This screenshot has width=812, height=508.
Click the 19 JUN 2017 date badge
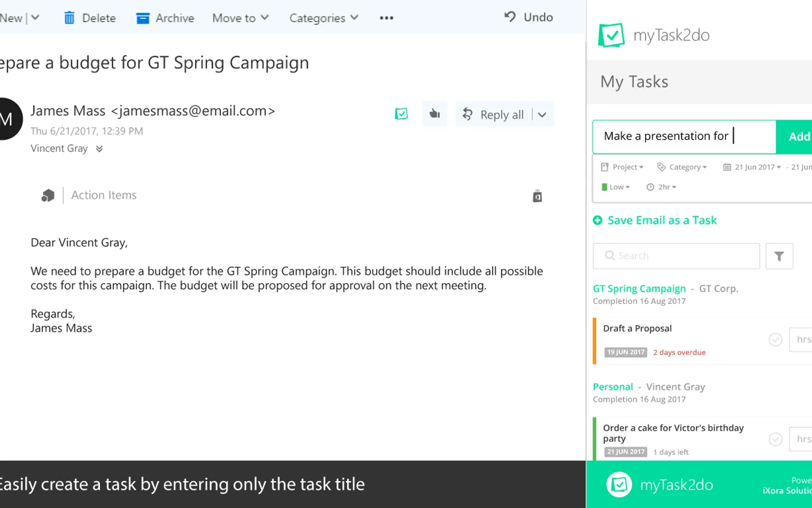click(x=626, y=352)
